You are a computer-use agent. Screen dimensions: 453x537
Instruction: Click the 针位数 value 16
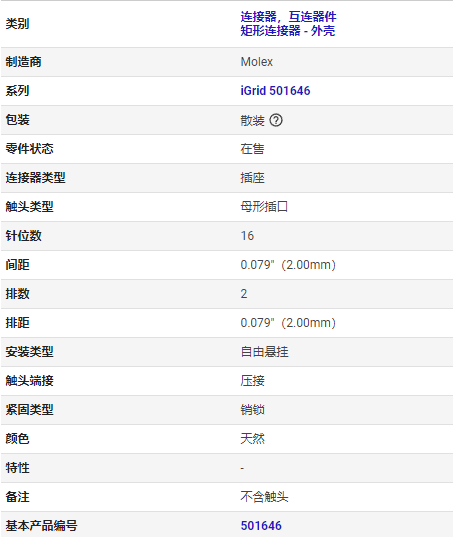tap(247, 236)
